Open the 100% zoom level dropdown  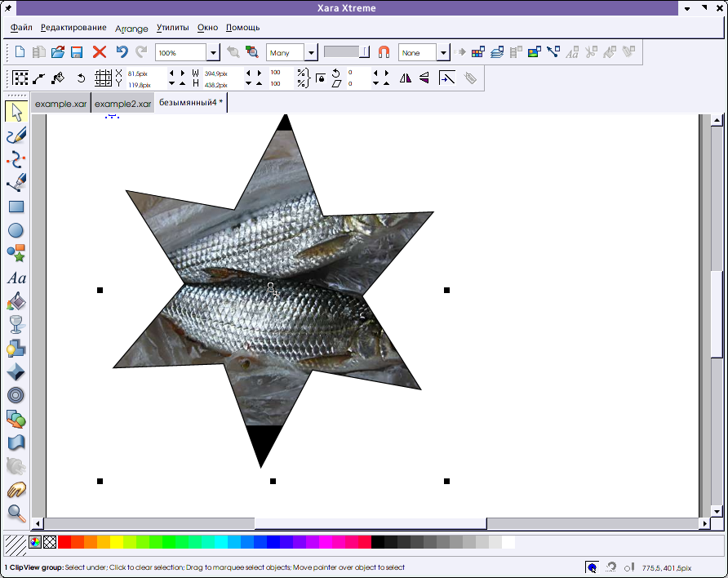pyautogui.click(x=213, y=53)
